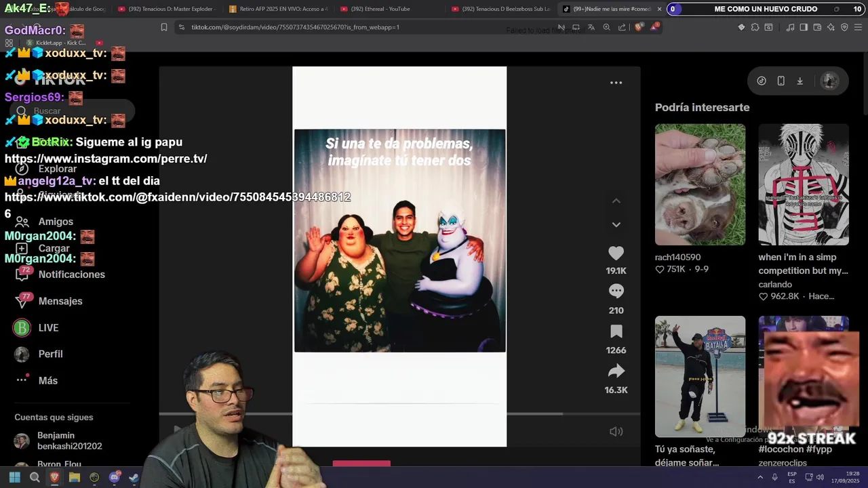Switch to Retiro AFP 2025 EN VIVO tab
The width and height of the screenshot is (868, 488).
(x=279, y=9)
